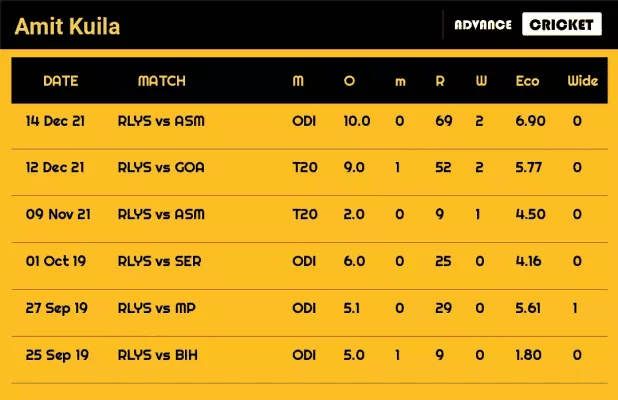Open RLYS vs SER match

tap(160, 261)
